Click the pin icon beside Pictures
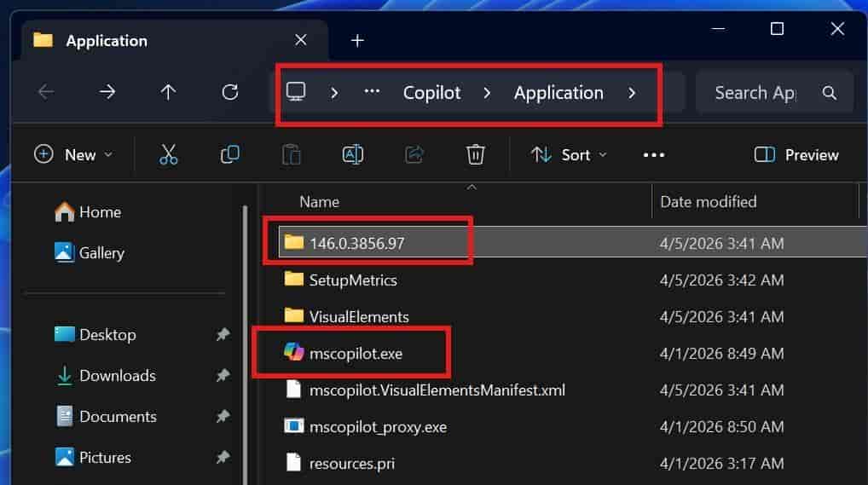The image size is (868, 485). click(223, 458)
